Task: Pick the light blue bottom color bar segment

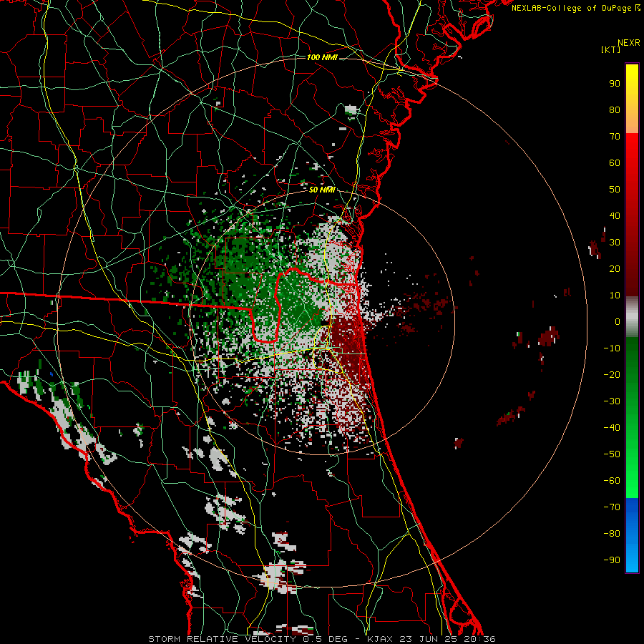Action: point(632,560)
